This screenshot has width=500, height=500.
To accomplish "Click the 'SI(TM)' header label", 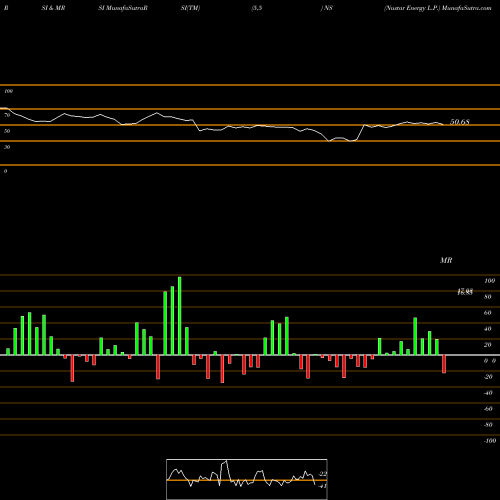I will tap(190, 8).
